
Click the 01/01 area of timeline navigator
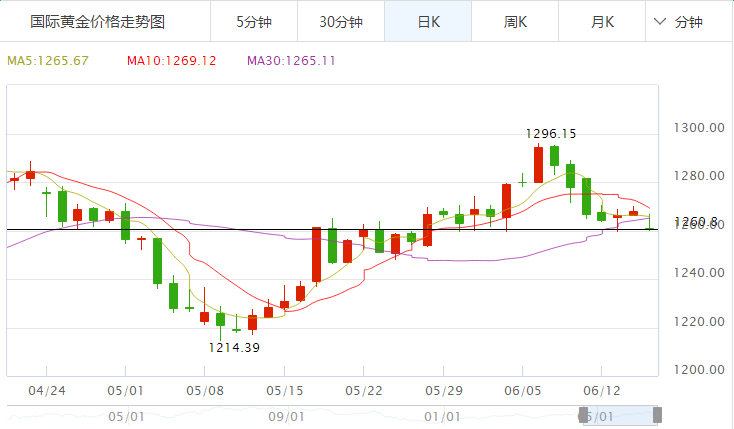coord(441,416)
